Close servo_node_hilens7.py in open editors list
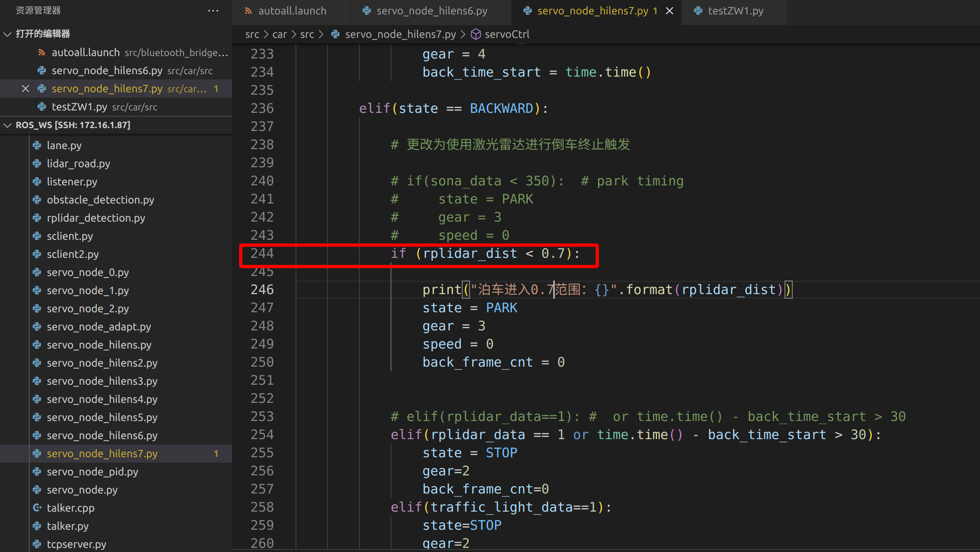980x552 pixels. click(26, 89)
